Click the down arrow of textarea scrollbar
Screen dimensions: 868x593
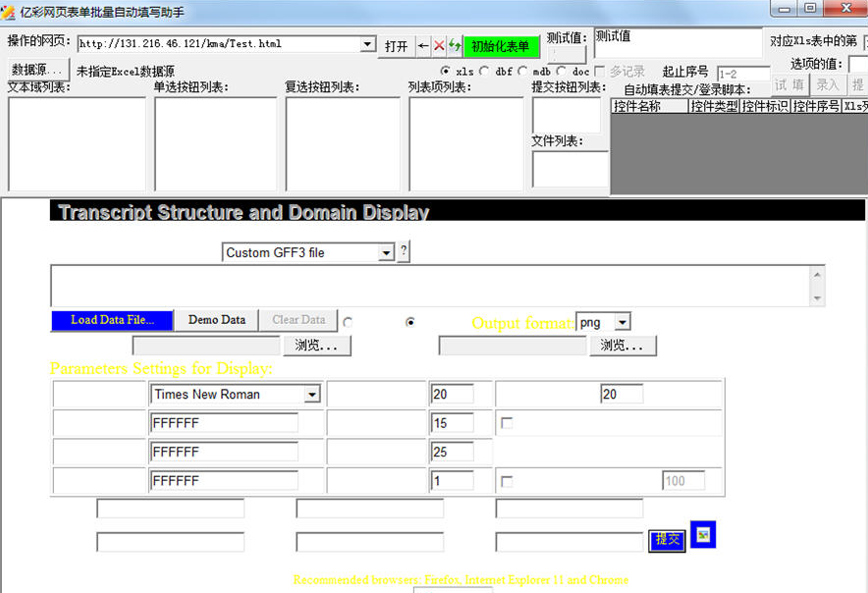point(817,297)
